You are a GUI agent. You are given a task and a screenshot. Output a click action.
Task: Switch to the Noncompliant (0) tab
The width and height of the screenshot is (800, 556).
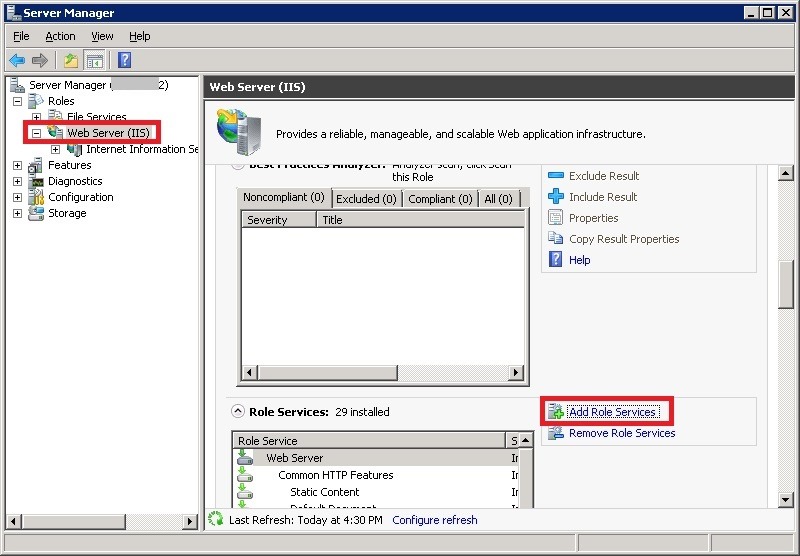tap(284, 197)
